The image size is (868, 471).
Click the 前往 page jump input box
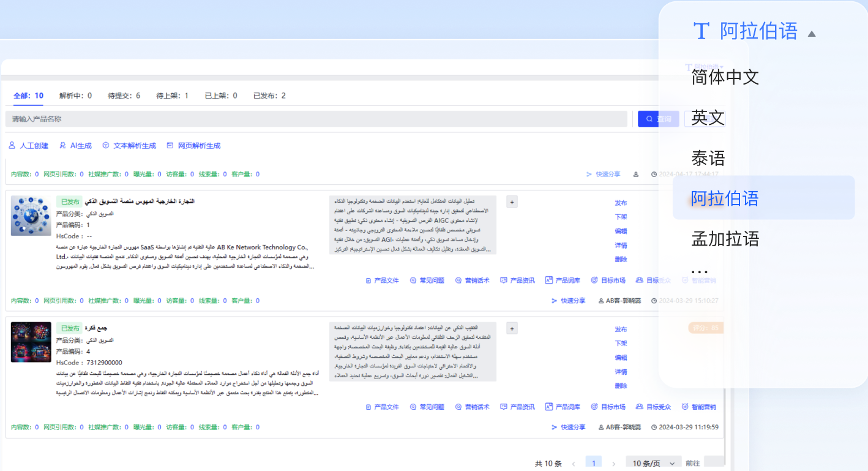[x=714, y=463]
